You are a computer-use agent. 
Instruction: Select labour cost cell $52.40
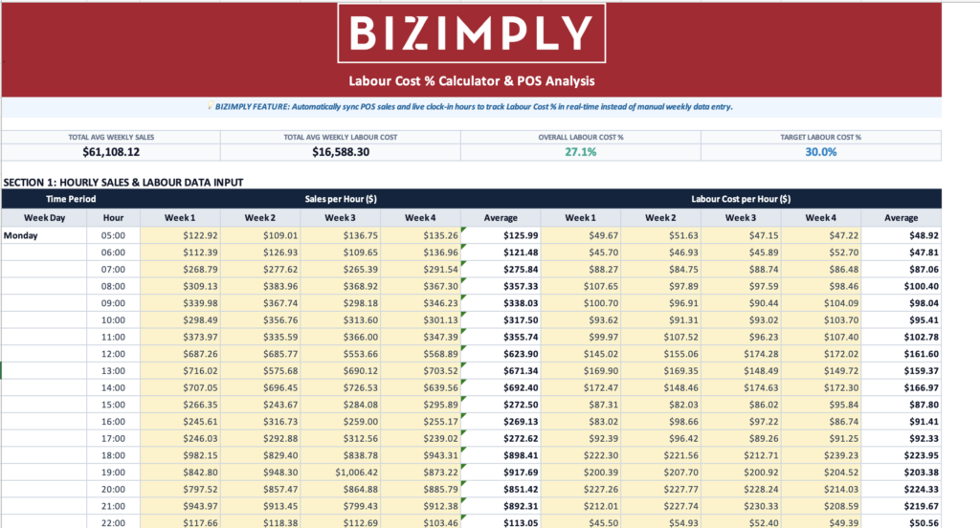pos(741,522)
